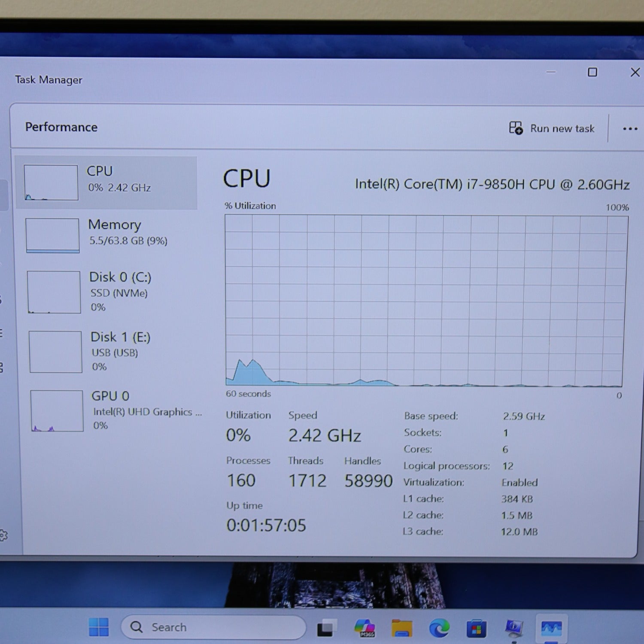Viewport: 644px width, 644px height.
Task: Launch Microsoft Edge from the taskbar
Action: click(439, 628)
